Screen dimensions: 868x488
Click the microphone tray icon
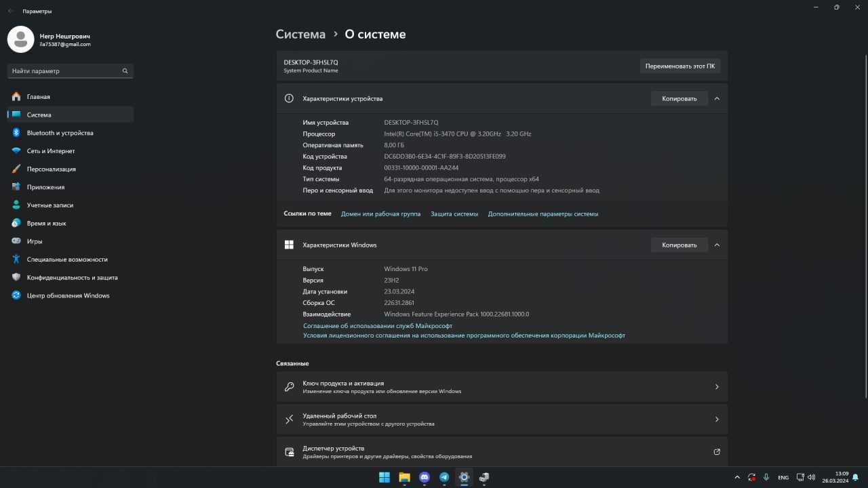(x=766, y=477)
